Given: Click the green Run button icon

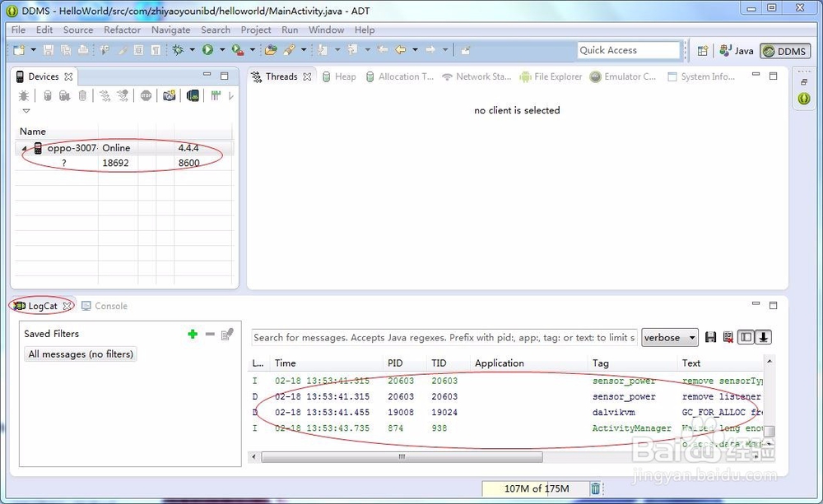Looking at the screenshot, I should [208, 50].
